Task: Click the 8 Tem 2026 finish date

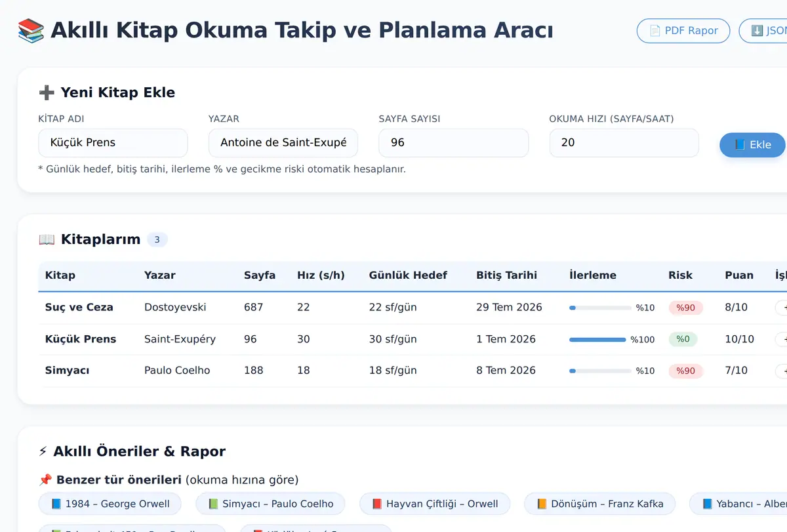Action: click(x=506, y=371)
